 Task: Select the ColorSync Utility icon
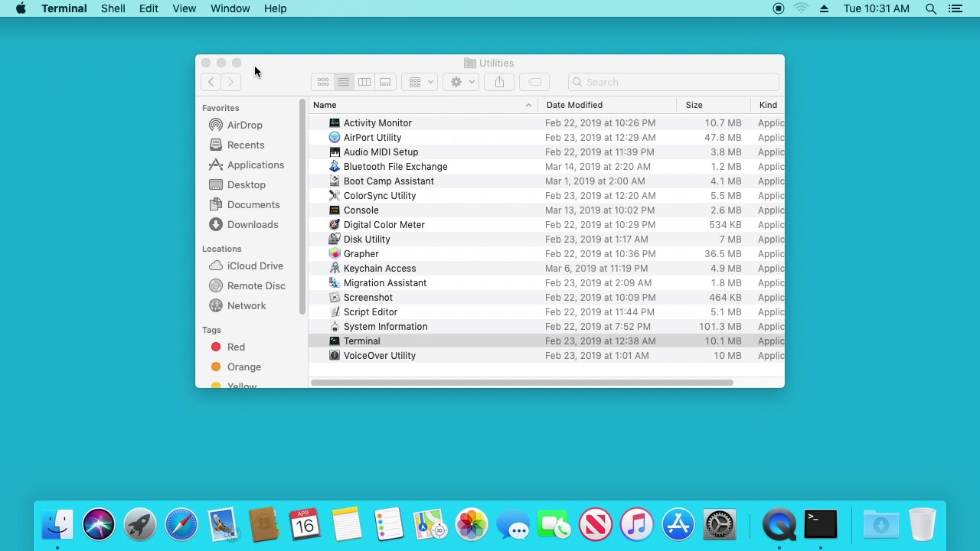click(335, 195)
